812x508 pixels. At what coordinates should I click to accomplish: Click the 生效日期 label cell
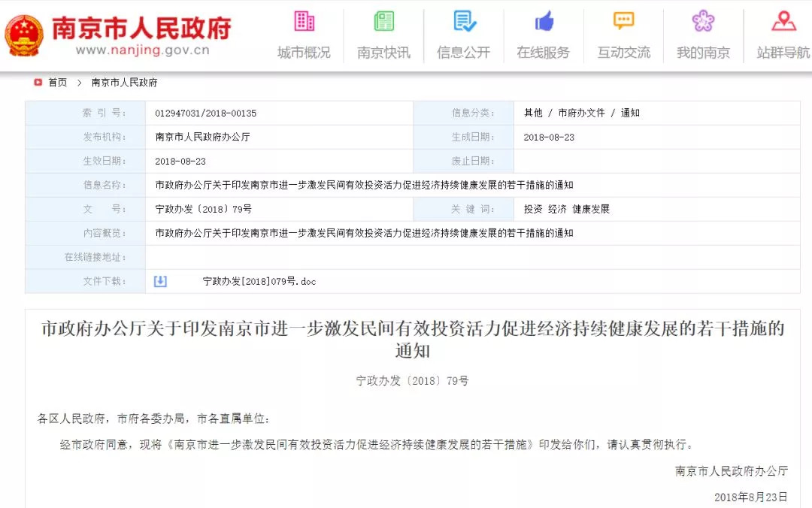pos(85,161)
